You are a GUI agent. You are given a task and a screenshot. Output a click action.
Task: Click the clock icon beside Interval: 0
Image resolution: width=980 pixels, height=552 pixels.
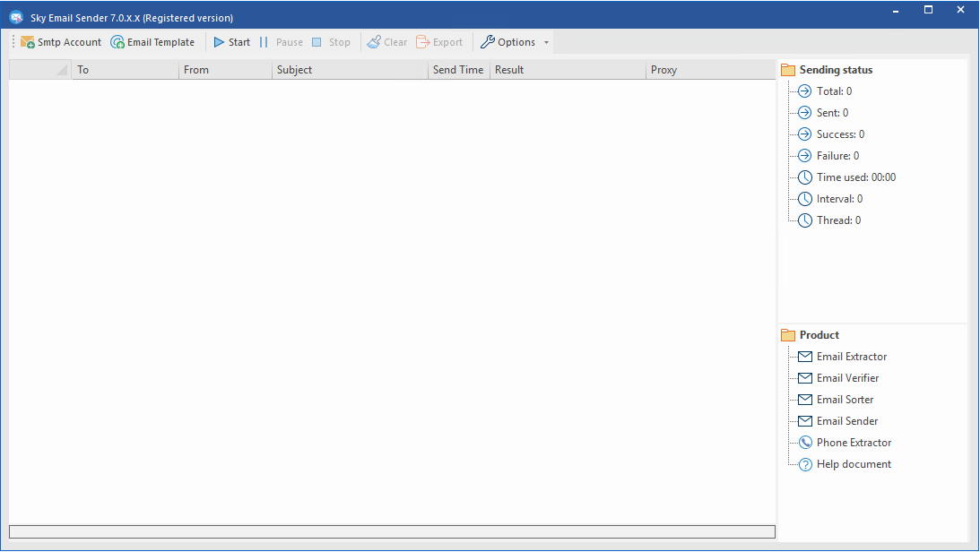805,199
